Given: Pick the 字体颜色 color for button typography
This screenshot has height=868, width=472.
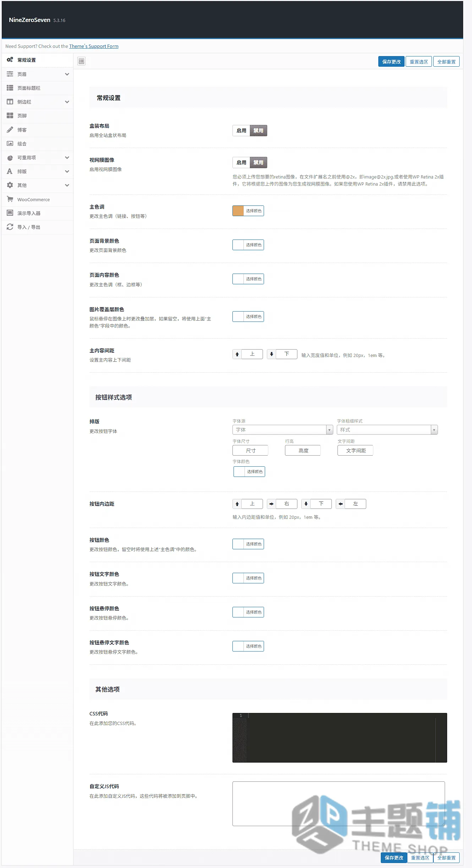Looking at the screenshot, I should [249, 472].
